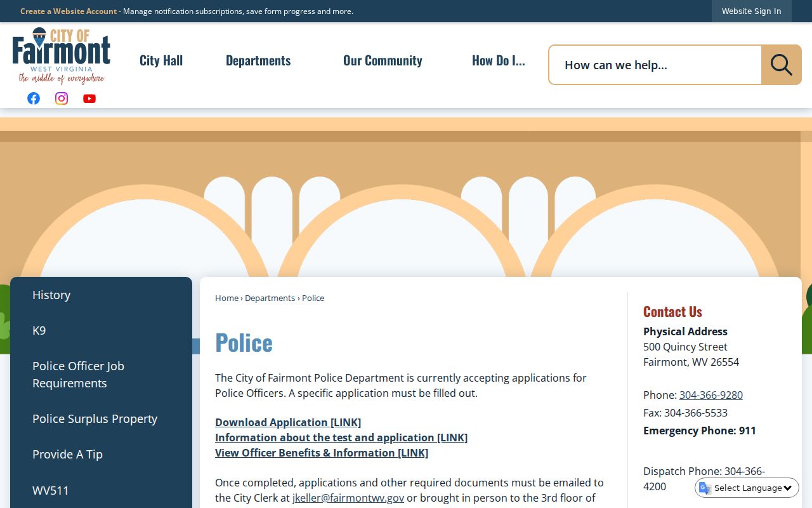
Task: Click the search magnifier button
Action: [781, 65]
